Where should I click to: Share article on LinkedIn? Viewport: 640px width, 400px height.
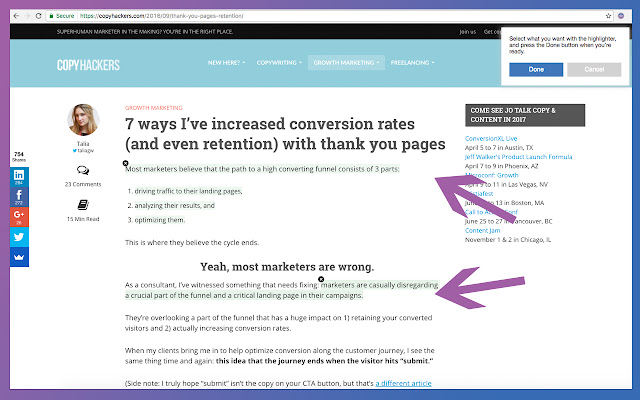tap(19, 177)
